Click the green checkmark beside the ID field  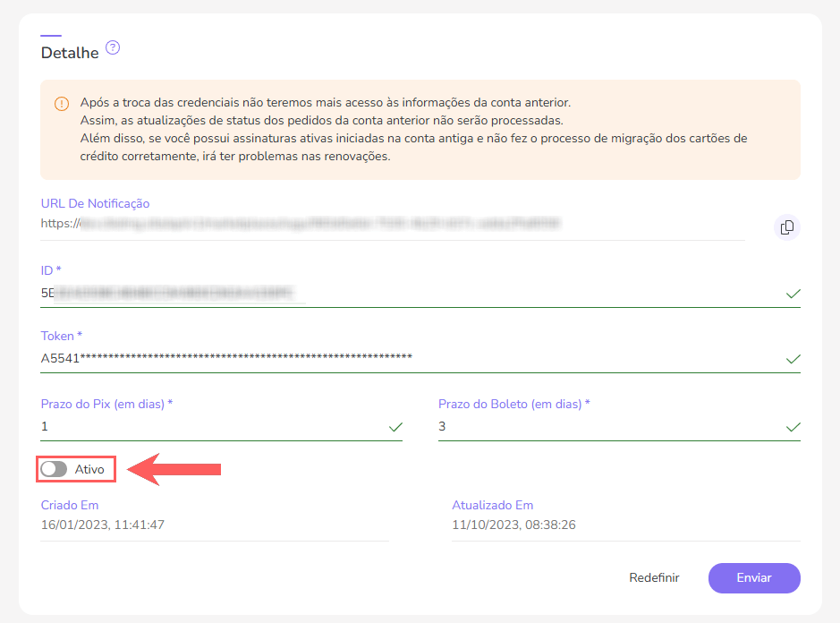pos(792,293)
